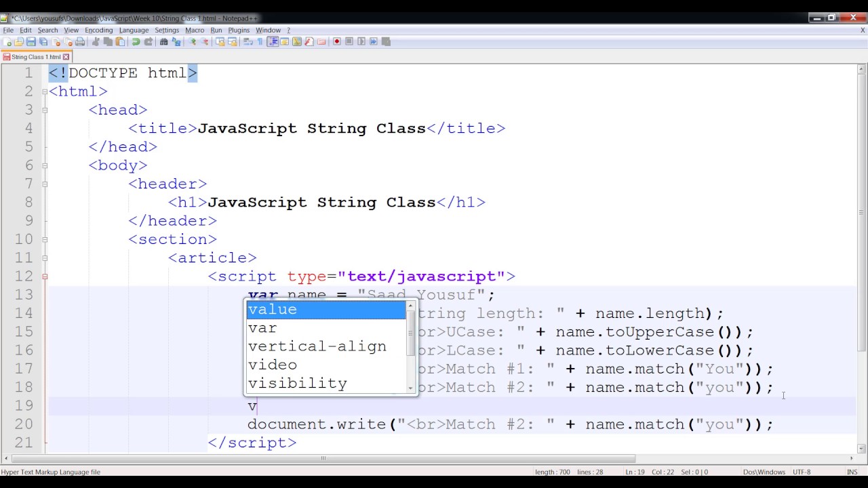
Task: Open the Encoding menu
Action: 98,30
